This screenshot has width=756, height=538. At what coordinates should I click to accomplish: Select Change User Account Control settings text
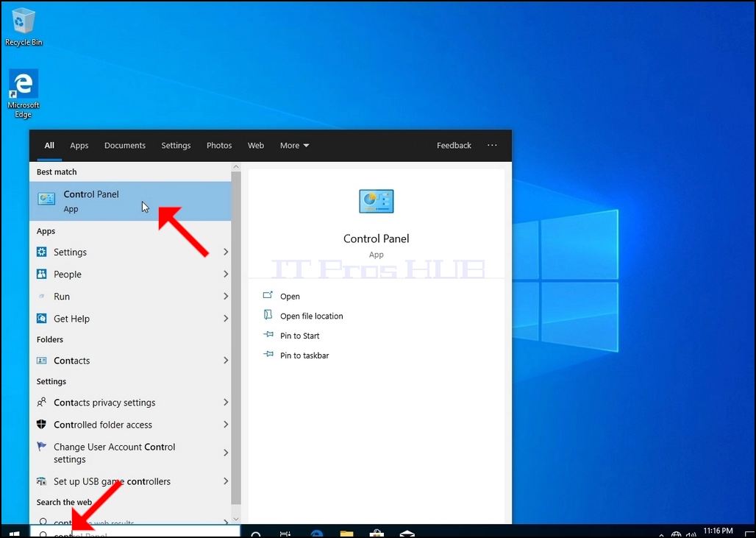[114, 453]
